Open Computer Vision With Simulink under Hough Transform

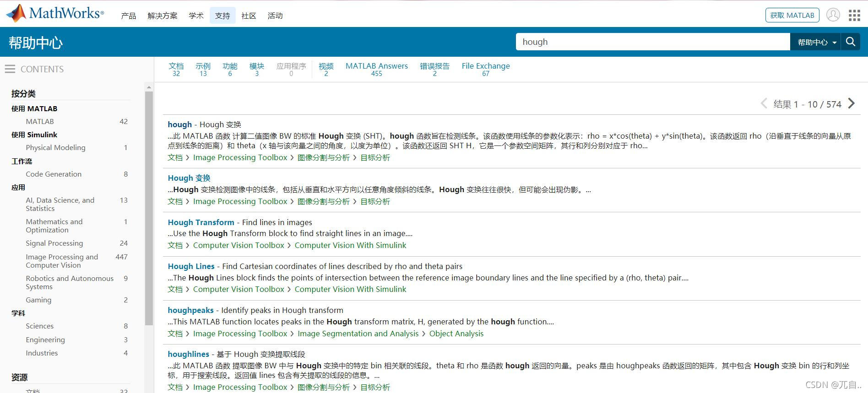click(350, 245)
